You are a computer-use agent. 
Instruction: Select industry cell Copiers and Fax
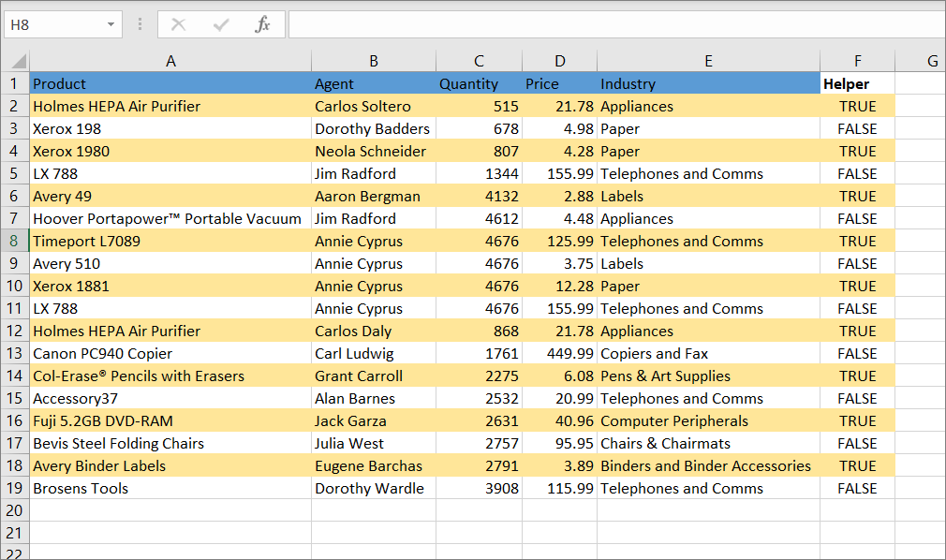[708, 354]
